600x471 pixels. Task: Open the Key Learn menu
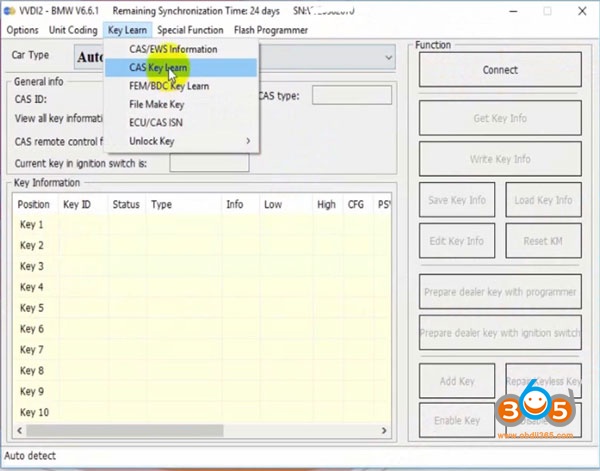click(127, 30)
